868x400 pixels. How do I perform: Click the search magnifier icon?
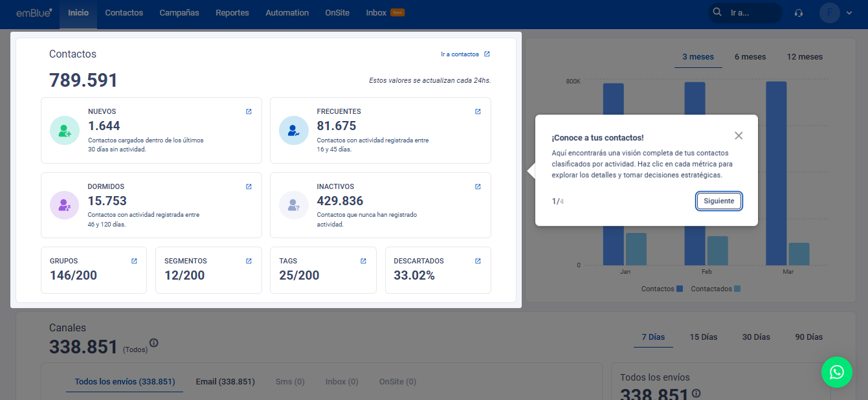(717, 12)
